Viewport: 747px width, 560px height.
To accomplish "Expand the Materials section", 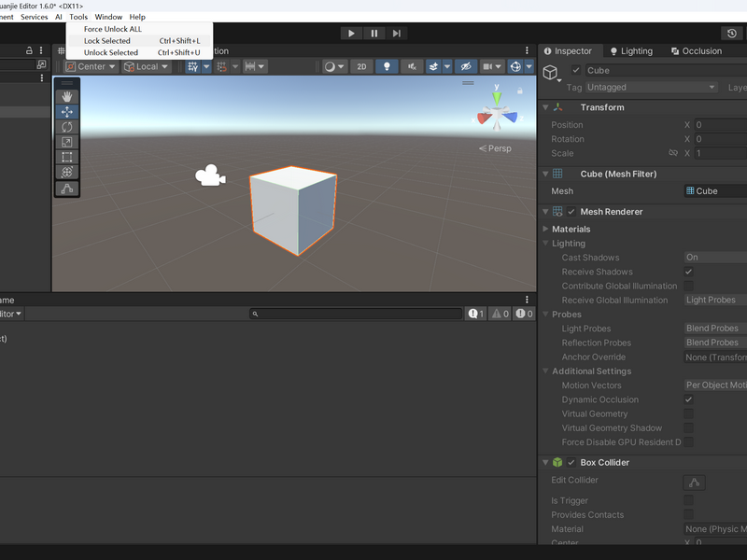I will (545, 229).
